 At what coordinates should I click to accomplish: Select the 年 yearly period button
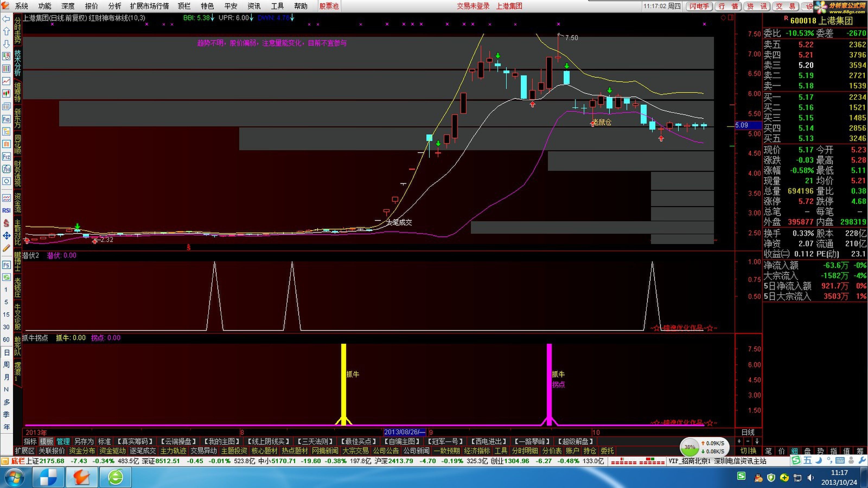coord(7,427)
